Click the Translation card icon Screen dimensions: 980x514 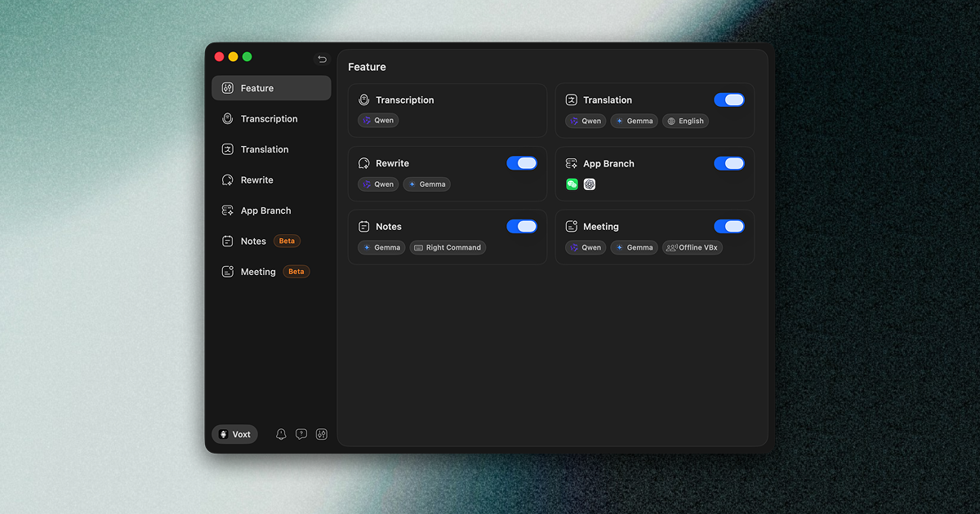pos(572,100)
